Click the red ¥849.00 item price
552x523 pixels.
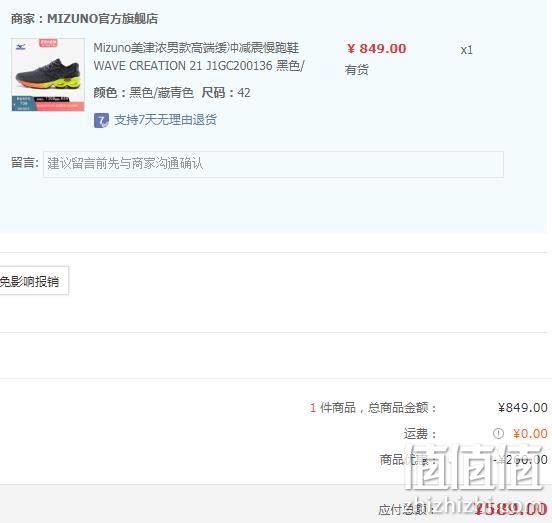pyautogui.click(x=376, y=49)
